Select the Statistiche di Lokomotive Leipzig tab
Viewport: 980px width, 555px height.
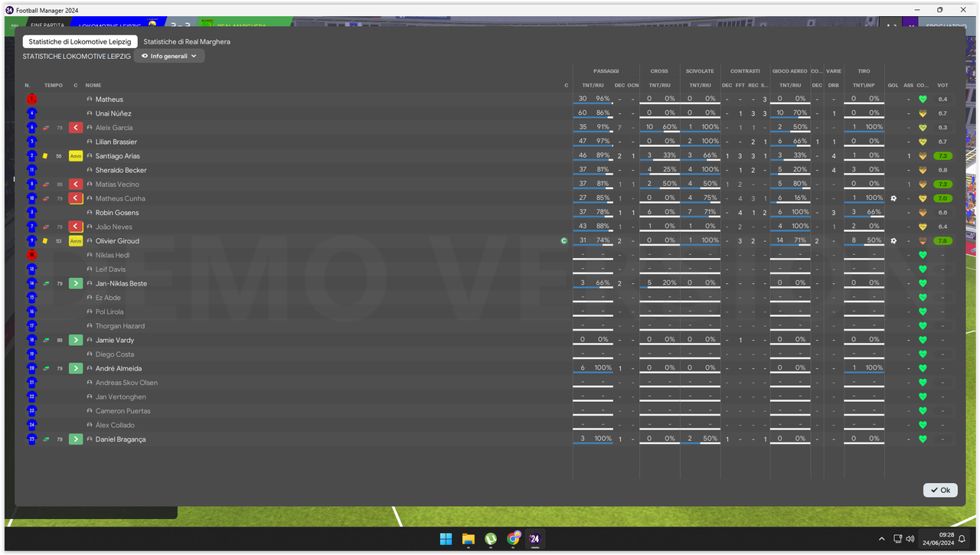80,41
